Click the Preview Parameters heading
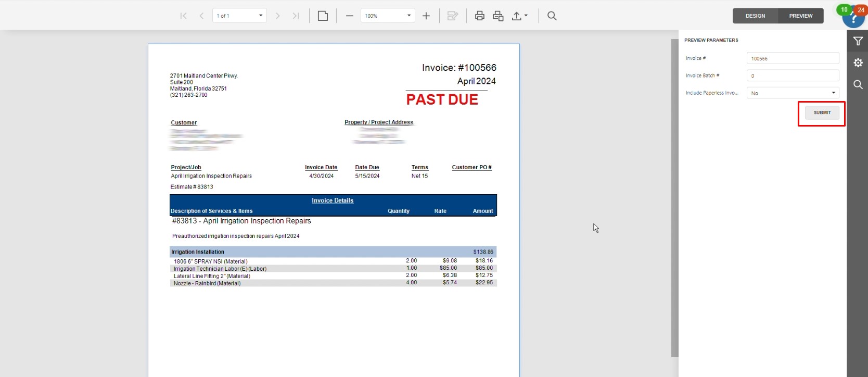Image resolution: width=868 pixels, height=377 pixels. [711, 40]
